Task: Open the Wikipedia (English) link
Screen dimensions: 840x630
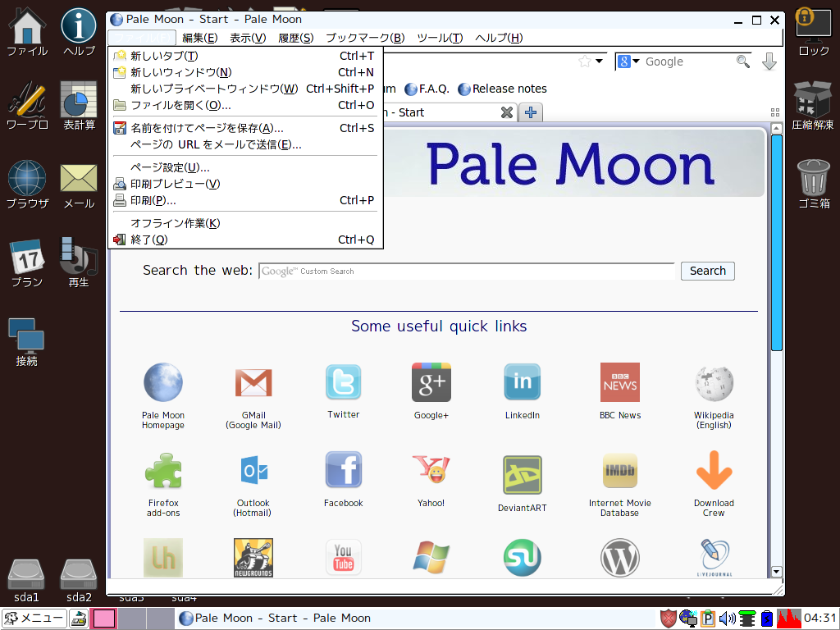Action: click(714, 396)
